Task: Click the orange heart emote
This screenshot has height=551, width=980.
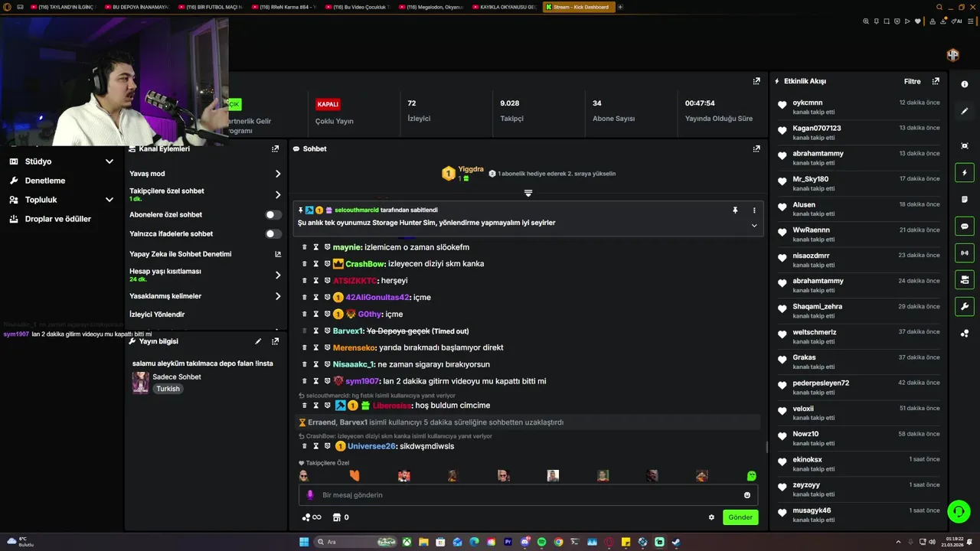Action: click(x=354, y=476)
